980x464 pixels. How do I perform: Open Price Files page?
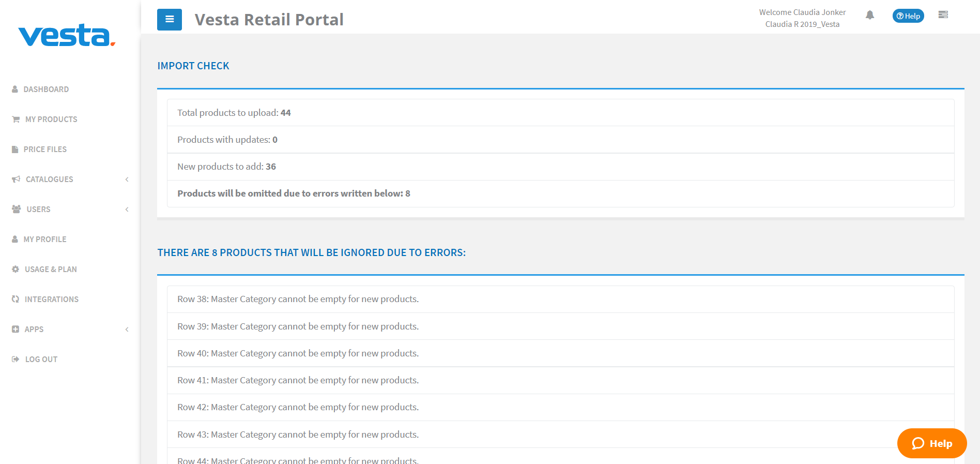[x=45, y=149]
